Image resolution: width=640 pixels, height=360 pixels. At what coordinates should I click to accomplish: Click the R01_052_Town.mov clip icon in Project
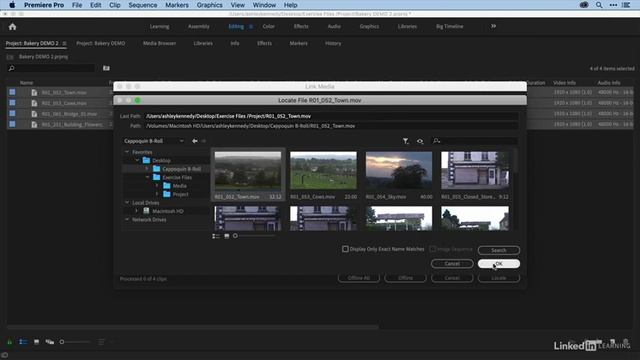[x=34, y=93]
